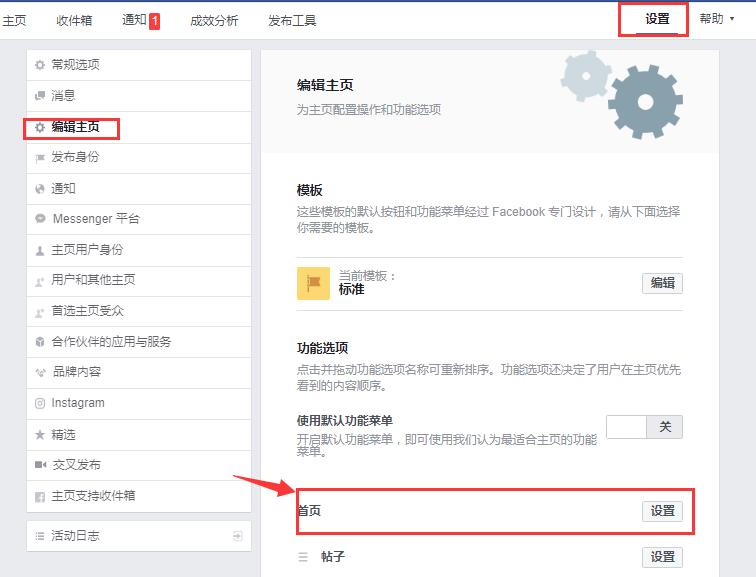This screenshot has width=756, height=577.
Task: Open the 通知 tab with red badge
Action: 140,20
